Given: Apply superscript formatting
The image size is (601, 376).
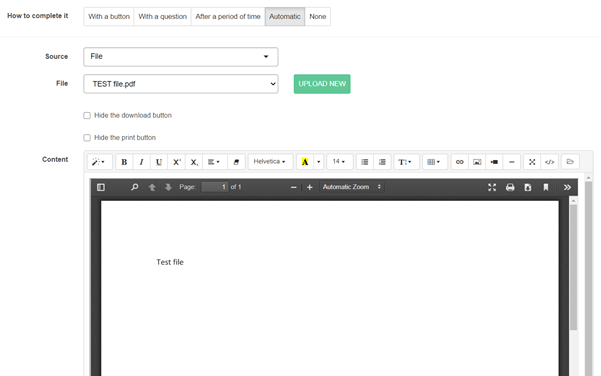Looking at the screenshot, I should point(176,162).
